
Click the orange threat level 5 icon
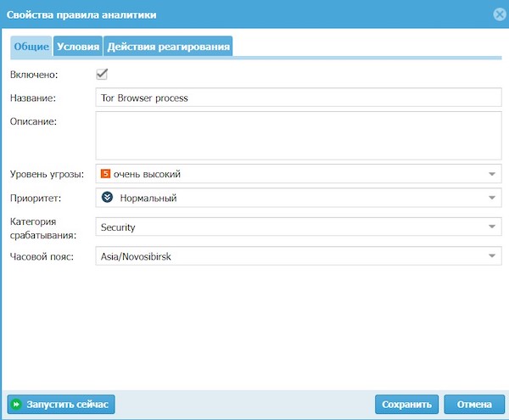(x=106, y=174)
